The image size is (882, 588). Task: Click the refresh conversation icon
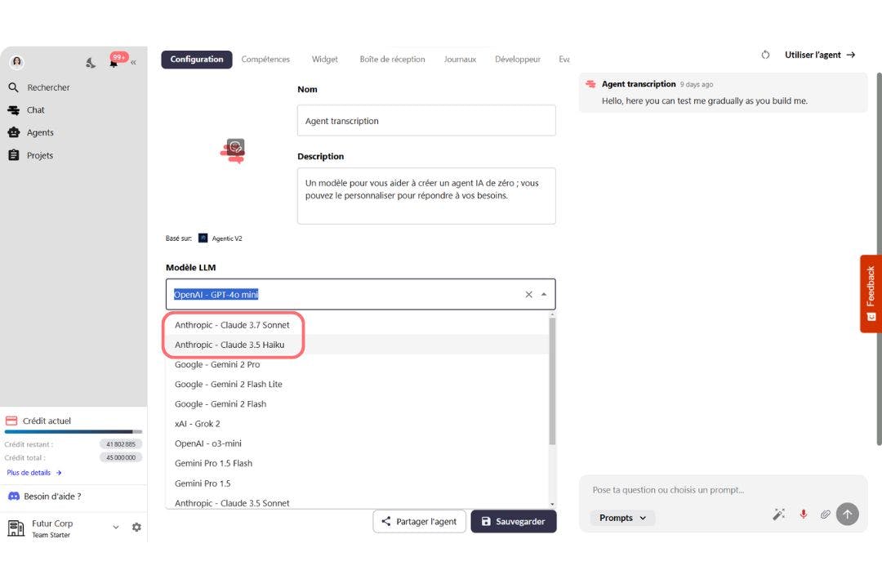765,55
